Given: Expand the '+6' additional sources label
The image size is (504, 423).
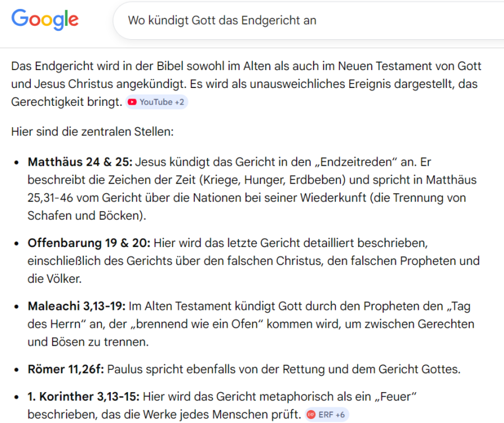Looking at the screenshot, I should [339, 415].
